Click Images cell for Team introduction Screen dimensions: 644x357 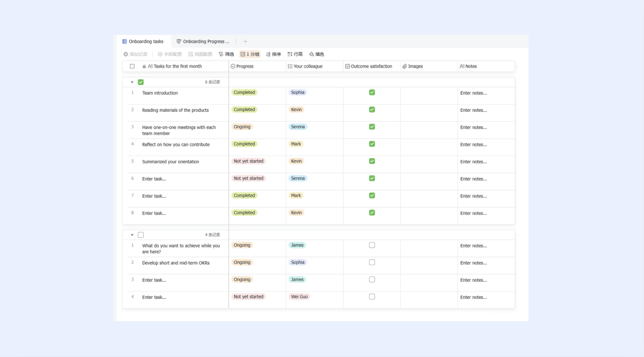(429, 96)
